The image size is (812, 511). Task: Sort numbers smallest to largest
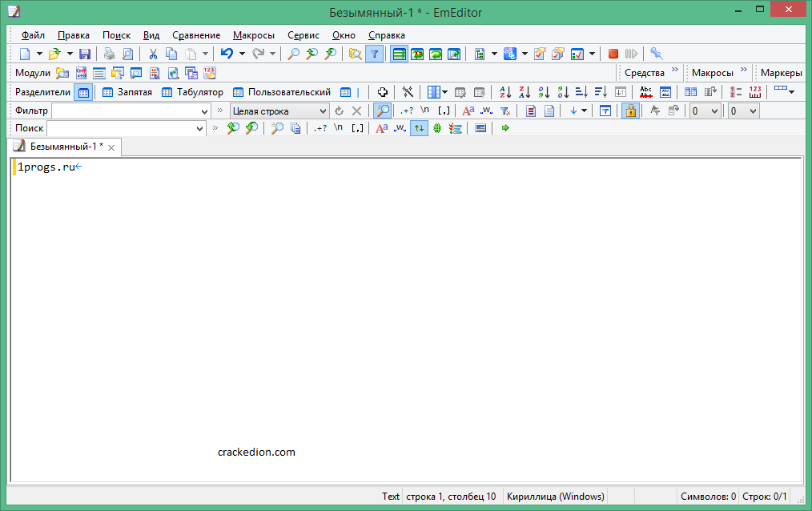pos(544,92)
